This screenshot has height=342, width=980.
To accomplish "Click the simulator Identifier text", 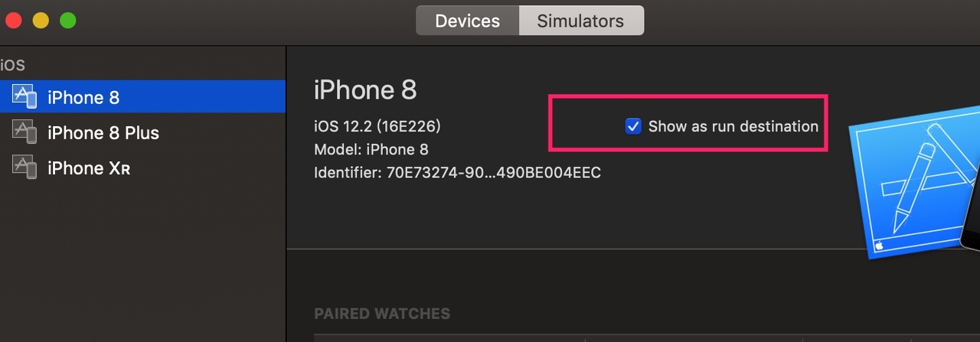I will click(x=457, y=172).
